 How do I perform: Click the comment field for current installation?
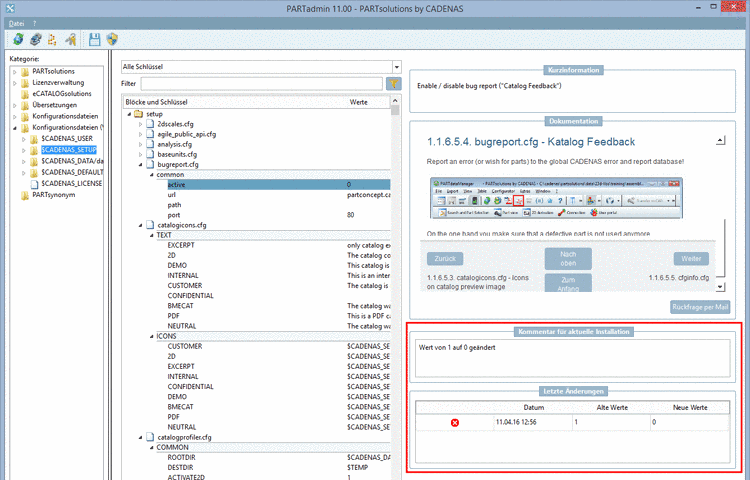(x=573, y=358)
